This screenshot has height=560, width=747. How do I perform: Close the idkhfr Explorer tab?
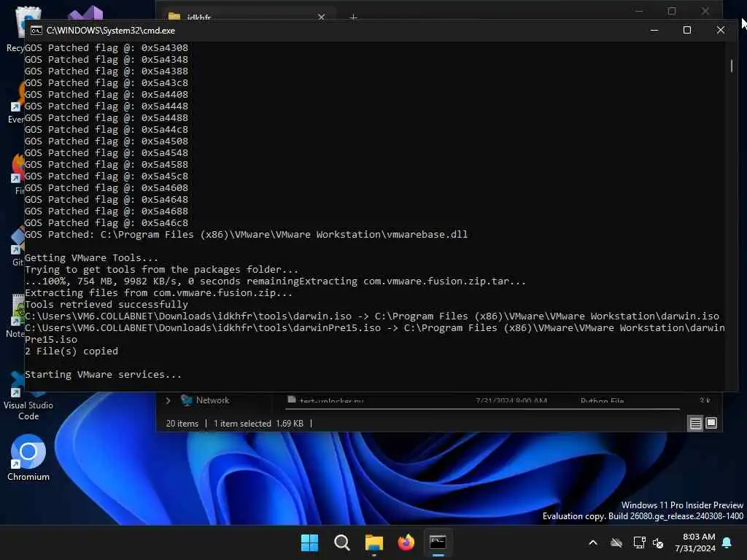(321, 17)
